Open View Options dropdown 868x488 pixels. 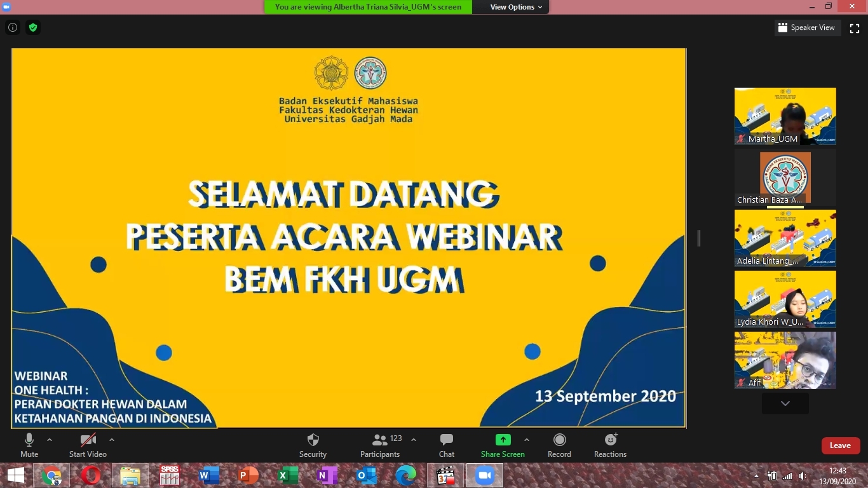coord(516,7)
